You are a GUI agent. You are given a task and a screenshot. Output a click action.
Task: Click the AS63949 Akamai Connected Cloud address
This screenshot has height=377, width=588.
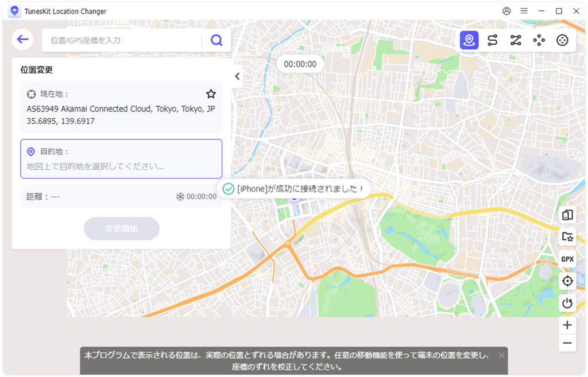click(121, 108)
